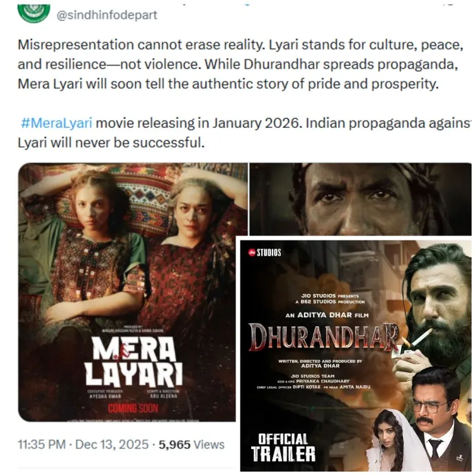Click the MERA LAYARI title lettering
Screen dimensions: 476x476
pyautogui.click(x=133, y=361)
